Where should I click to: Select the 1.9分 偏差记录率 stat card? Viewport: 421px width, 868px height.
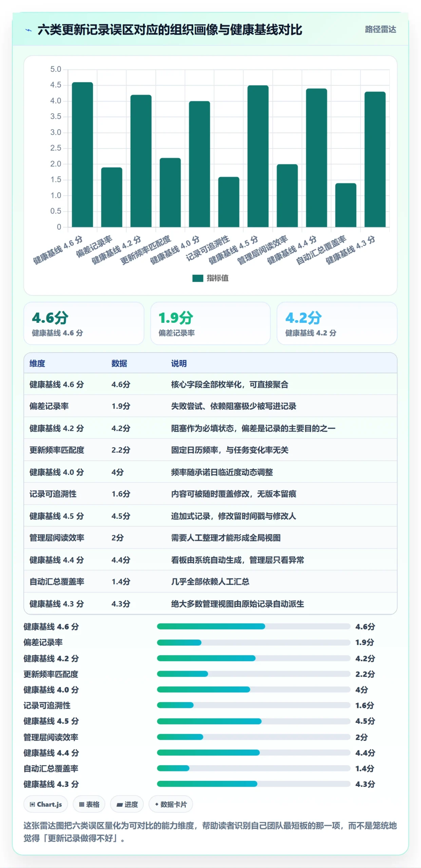tap(210, 323)
